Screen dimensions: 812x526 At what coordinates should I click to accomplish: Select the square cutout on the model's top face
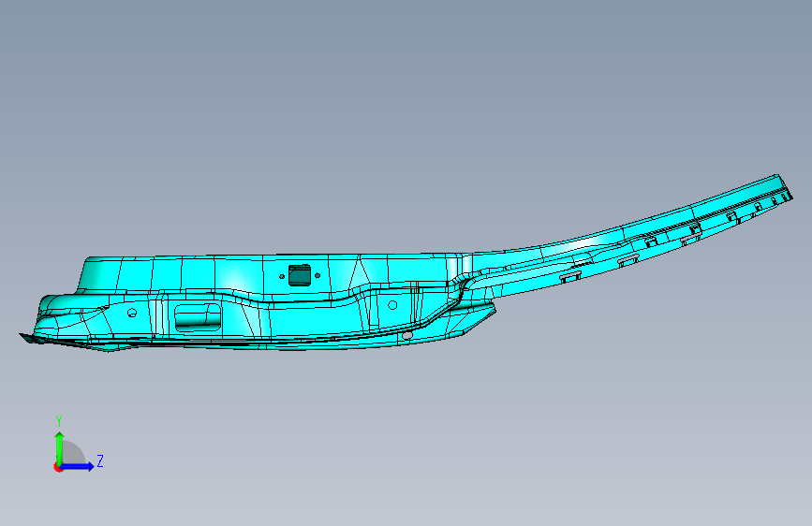click(300, 275)
